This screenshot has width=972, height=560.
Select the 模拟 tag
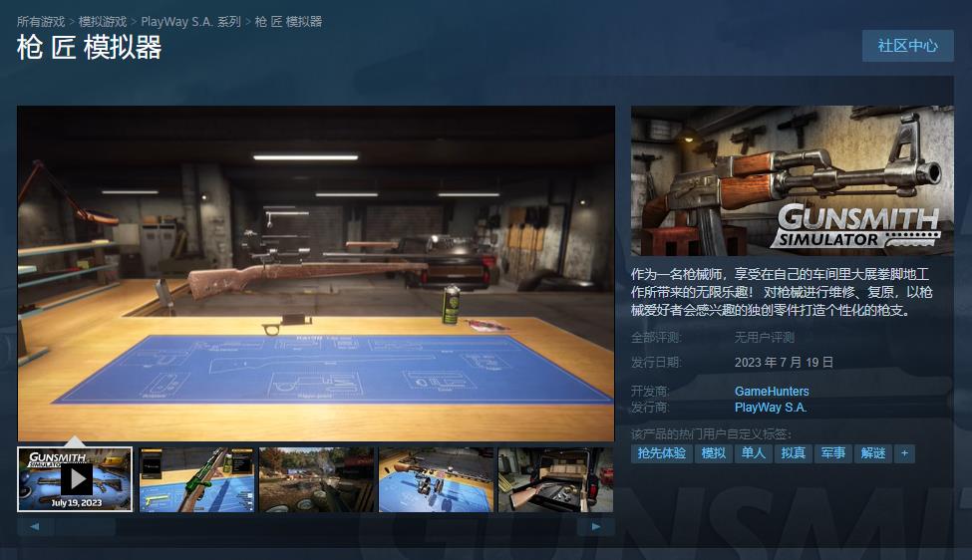click(x=714, y=453)
